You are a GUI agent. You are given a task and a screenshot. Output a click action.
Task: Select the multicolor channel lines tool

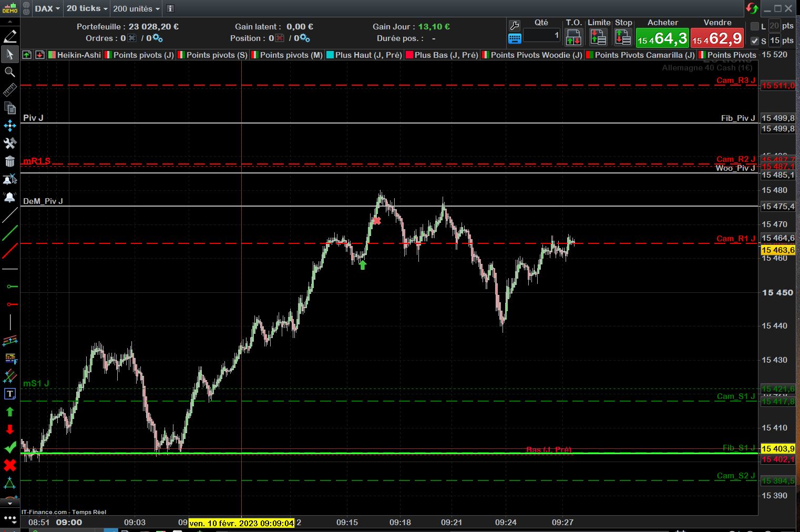tap(9, 341)
